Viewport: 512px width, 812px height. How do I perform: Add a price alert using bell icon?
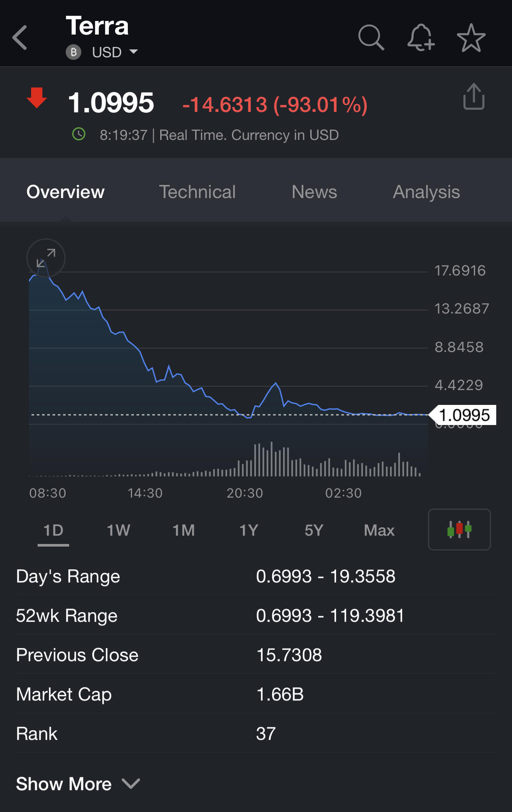coord(421,38)
